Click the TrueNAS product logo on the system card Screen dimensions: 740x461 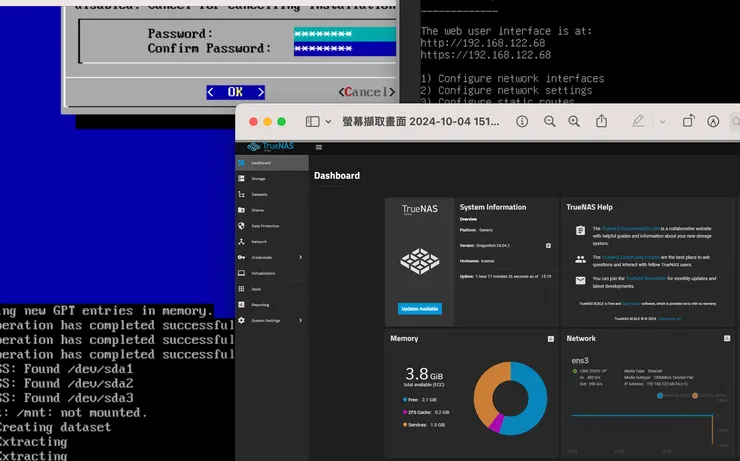(420, 261)
